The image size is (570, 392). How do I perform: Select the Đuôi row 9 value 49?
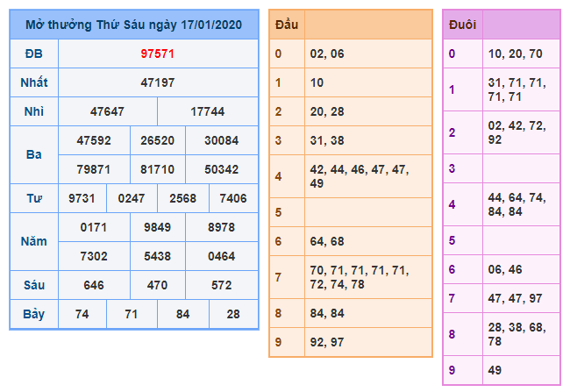(495, 370)
